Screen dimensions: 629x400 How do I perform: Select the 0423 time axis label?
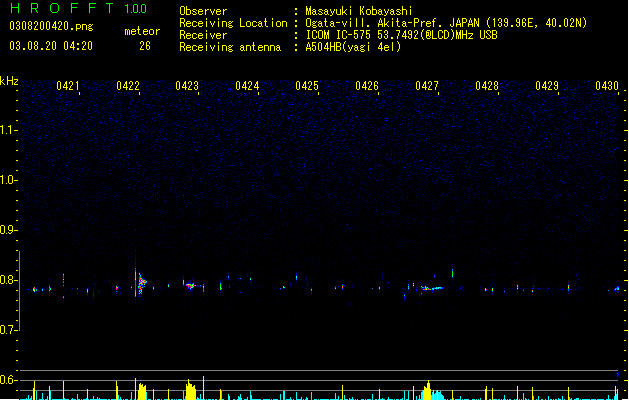pos(187,86)
